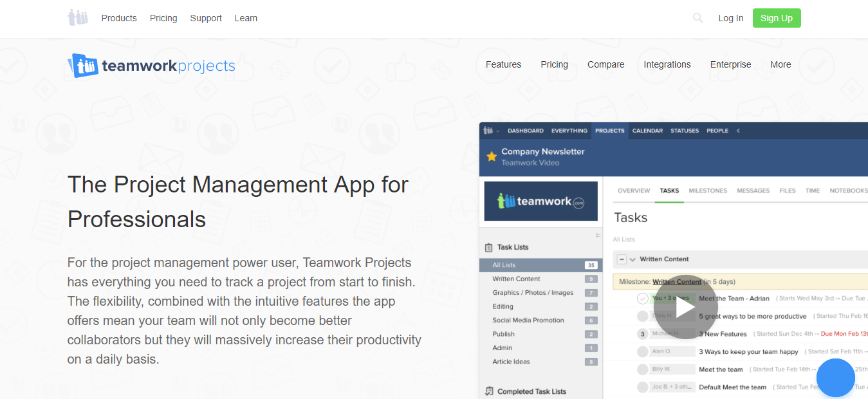
Task: Open the app switcher dropdown beside the Teamwork icon
Action: pyautogui.click(x=497, y=130)
